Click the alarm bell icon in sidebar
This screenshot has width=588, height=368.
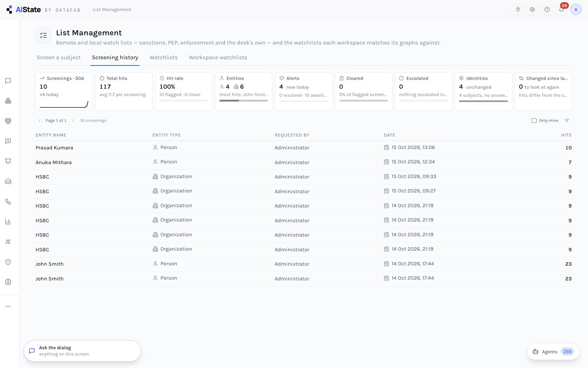click(x=8, y=161)
